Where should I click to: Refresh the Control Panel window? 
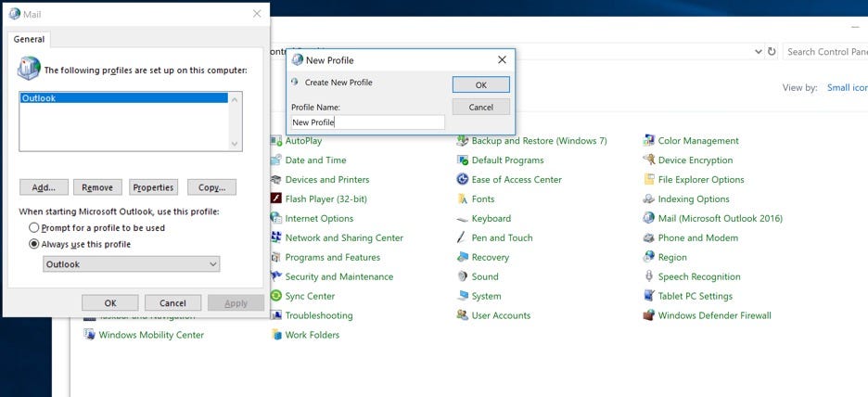pyautogui.click(x=772, y=52)
